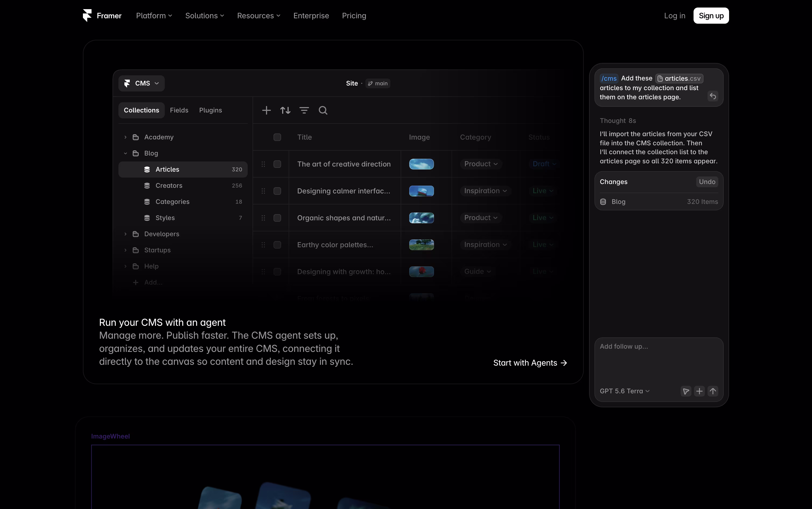Click the drag handle for 'Designing calmer interfac...' row
812x509 pixels.
[263, 191]
